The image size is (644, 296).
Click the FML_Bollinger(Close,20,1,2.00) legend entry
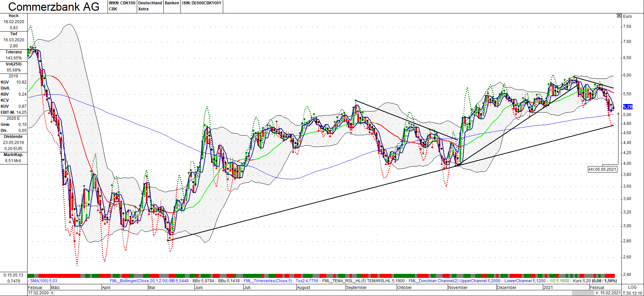(x=139, y=281)
